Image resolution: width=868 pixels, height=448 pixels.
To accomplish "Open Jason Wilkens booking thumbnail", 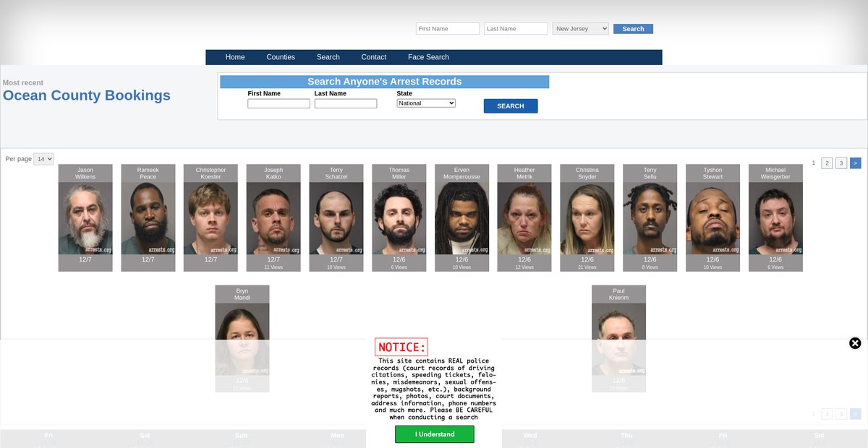I will (85, 218).
